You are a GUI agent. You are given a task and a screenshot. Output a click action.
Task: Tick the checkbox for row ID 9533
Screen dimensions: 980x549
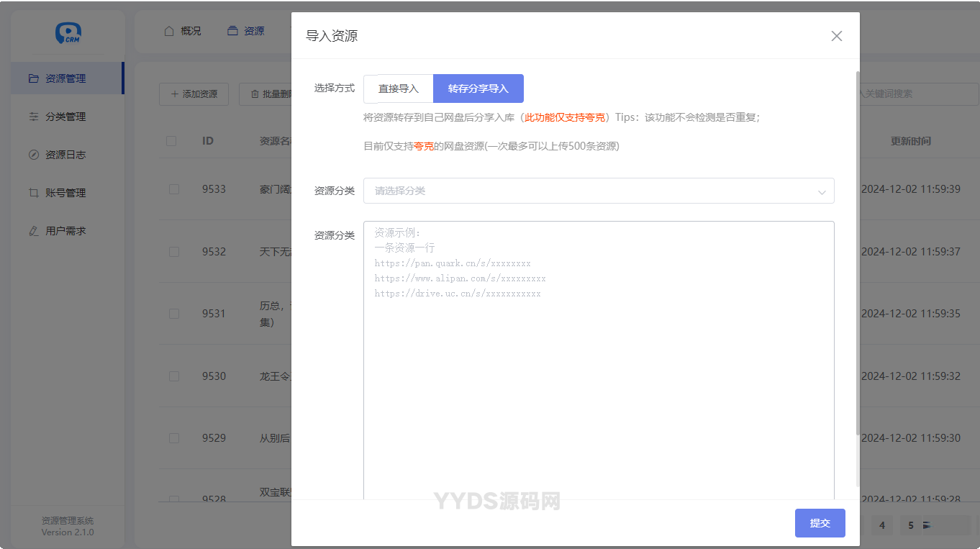pyautogui.click(x=173, y=189)
